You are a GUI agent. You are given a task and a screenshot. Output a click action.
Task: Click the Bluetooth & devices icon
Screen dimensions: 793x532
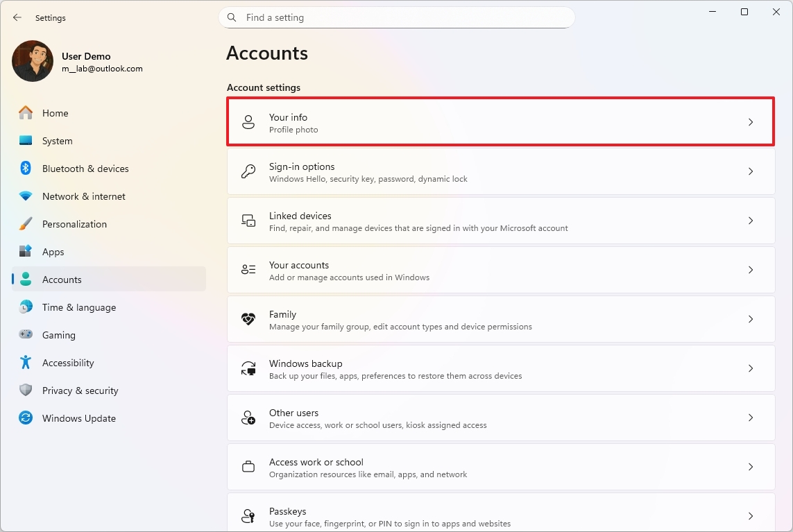(x=26, y=169)
